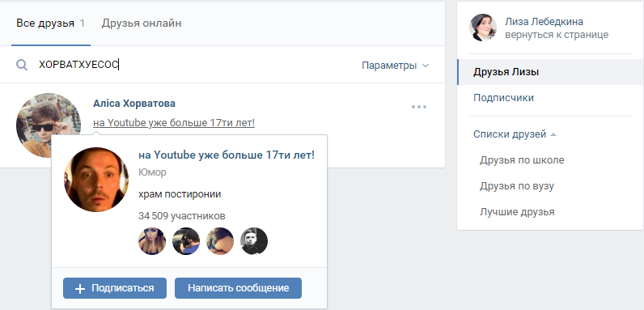Click the search magnifier icon
The image size is (644, 310).
click(x=22, y=65)
